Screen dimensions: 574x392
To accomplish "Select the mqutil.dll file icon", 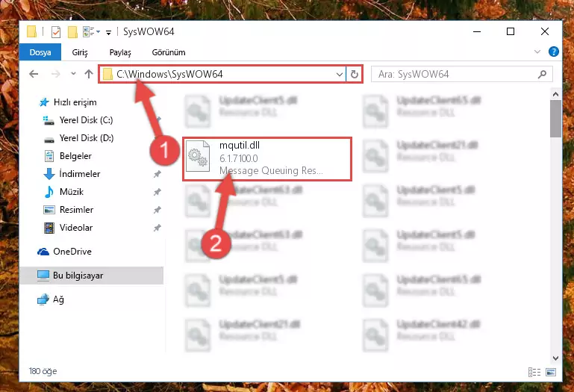I will [198, 157].
